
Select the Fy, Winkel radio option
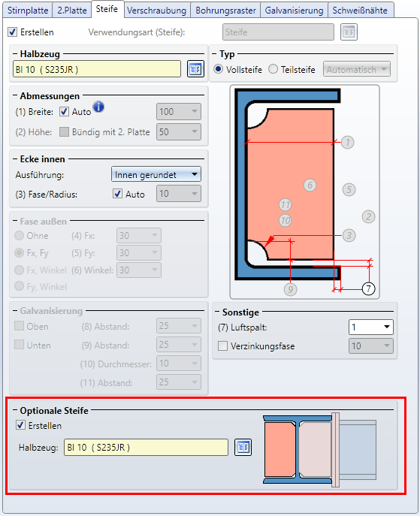(x=19, y=286)
